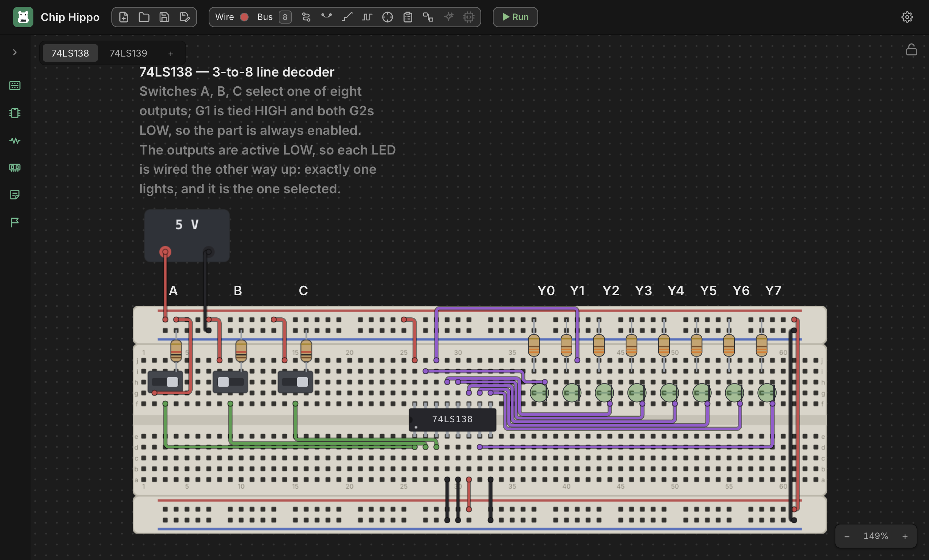Screen dimensions: 929x560
Task: Click the Chip Hippo logo icon
Action: 23,17
